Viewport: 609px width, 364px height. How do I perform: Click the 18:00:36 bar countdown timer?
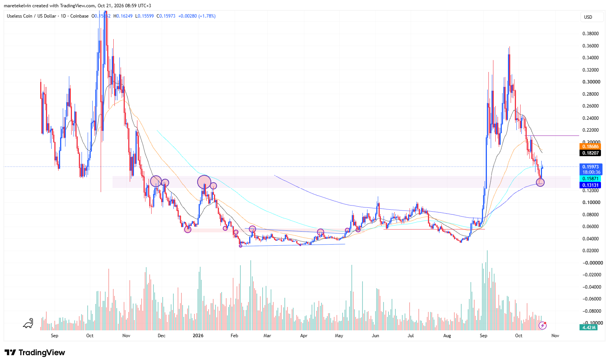(x=591, y=172)
